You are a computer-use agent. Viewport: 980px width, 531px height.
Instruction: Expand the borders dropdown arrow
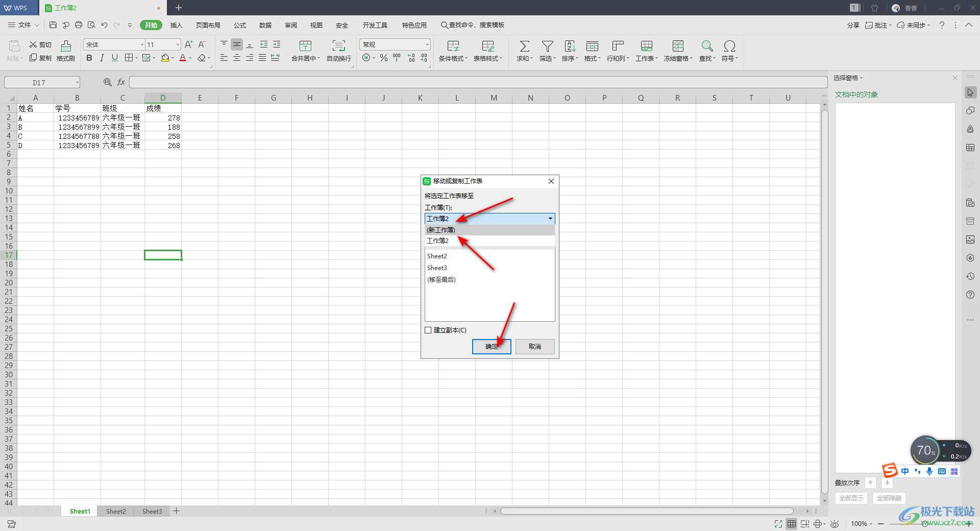(136, 58)
